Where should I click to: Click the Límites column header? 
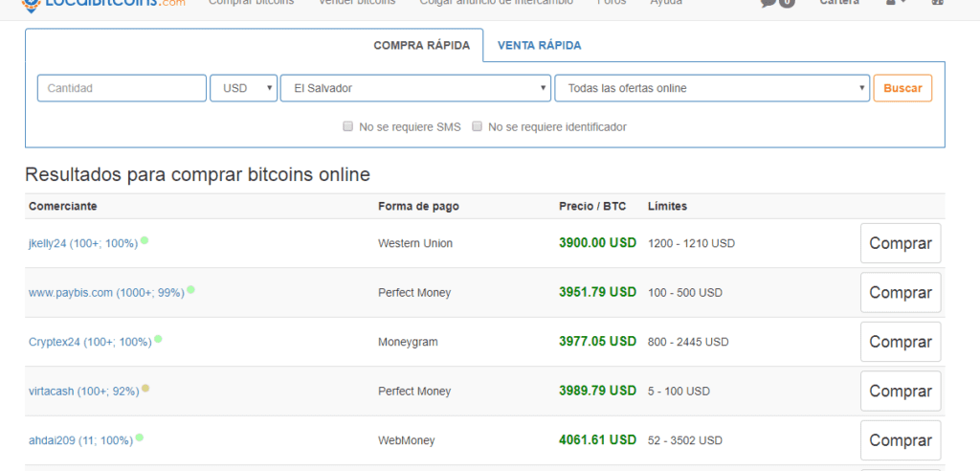667,207
